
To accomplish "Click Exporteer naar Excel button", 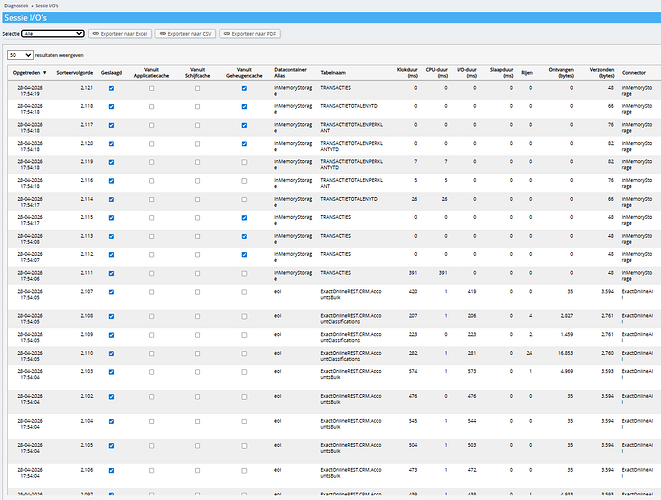I will tap(120, 34).
